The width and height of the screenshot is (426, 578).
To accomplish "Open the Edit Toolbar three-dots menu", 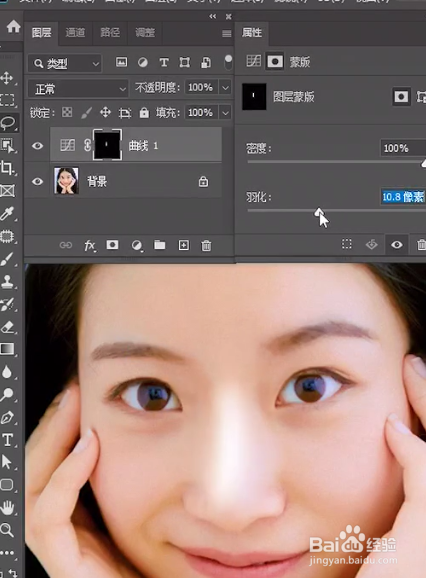I will pyautogui.click(x=7, y=553).
